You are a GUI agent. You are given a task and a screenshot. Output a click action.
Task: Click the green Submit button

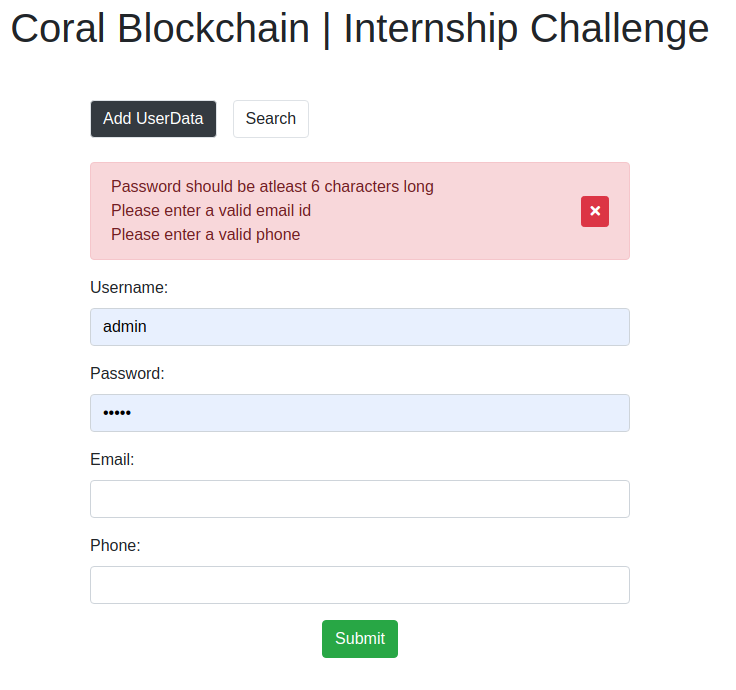coord(360,638)
